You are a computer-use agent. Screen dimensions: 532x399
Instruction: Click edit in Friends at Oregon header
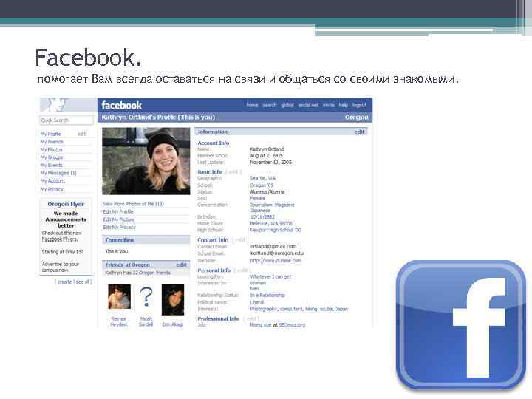(181, 265)
